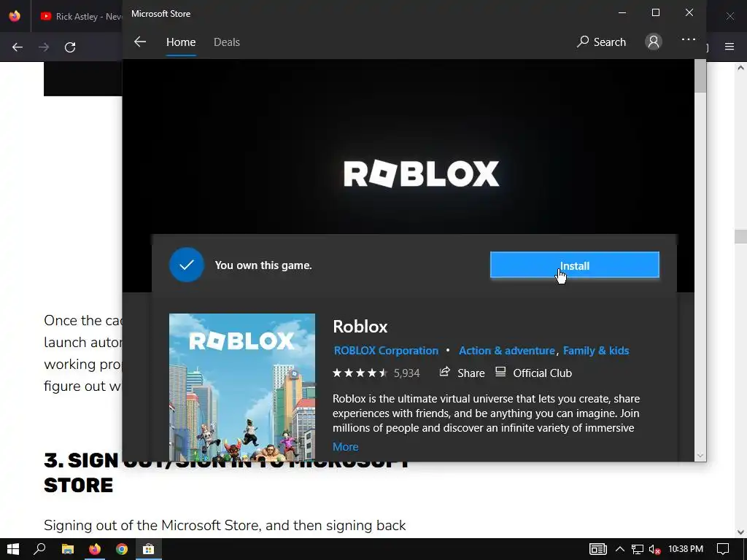Viewport: 747px width, 560px height.
Task: Open the Action & adventure category
Action: [x=507, y=351]
